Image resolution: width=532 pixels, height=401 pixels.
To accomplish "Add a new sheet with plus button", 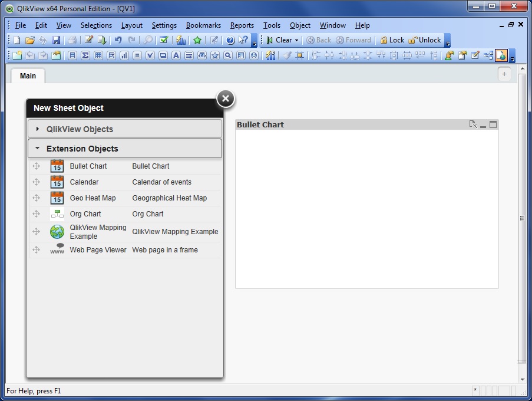I will tap(504, 74).
